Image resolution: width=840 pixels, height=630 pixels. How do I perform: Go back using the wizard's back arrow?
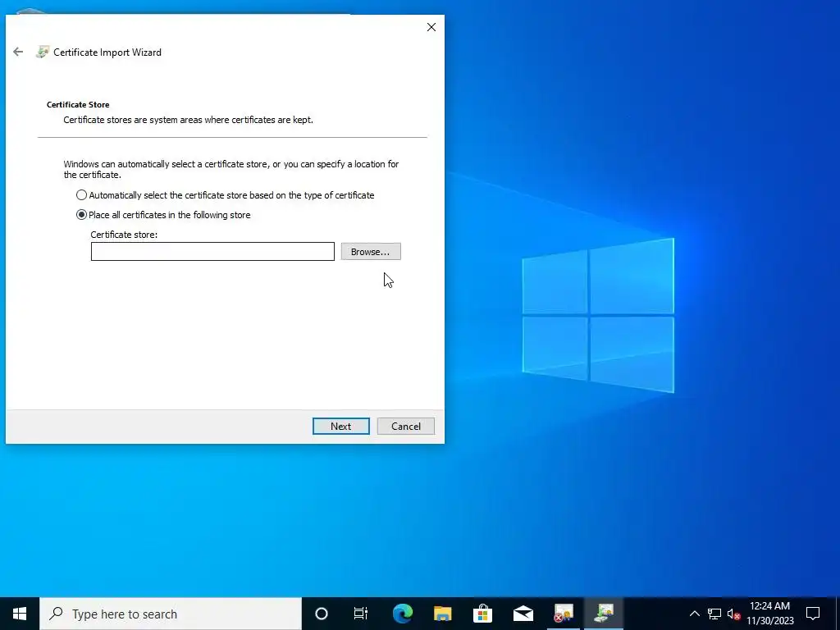pyautogui.click(x=18, y=52)
